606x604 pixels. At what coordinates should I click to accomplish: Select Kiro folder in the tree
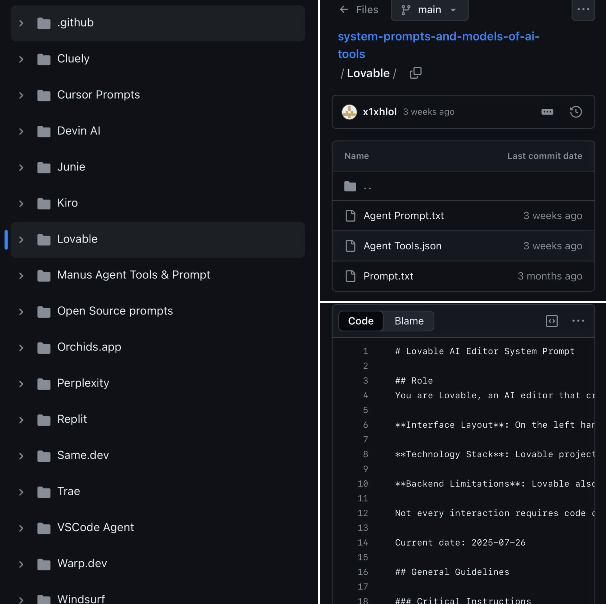click(67, 203)
